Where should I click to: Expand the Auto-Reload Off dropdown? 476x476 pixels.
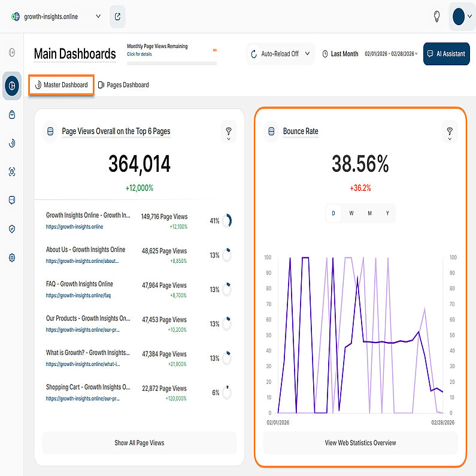(280, 54)
